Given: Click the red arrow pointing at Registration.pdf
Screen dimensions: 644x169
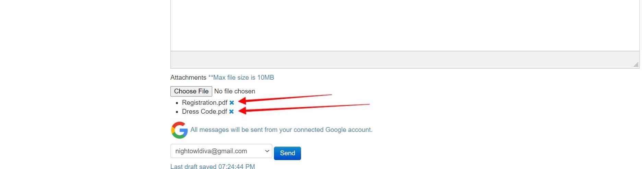Looking at the screenshot, I should (285, 98).
